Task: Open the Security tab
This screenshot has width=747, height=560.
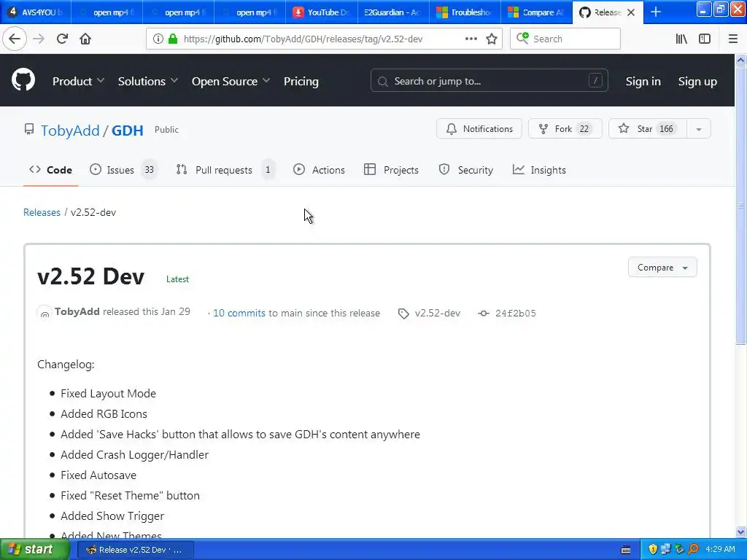Action: pyautogui.click(x=466, y=170)
